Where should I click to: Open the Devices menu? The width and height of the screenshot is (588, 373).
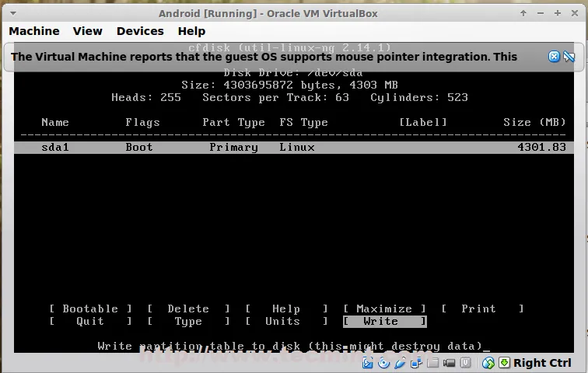pyautogui.click(x=140, y=31)
